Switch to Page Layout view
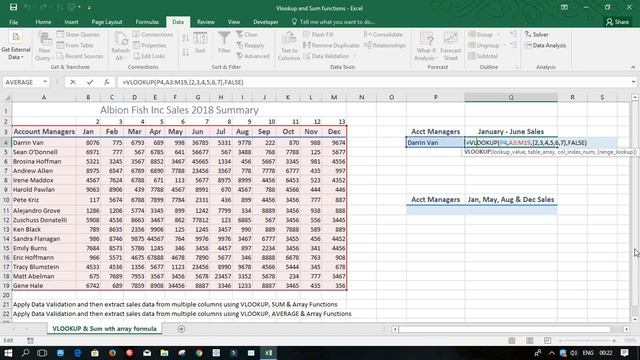Screen dimensions: 640x360 point(529,340)
